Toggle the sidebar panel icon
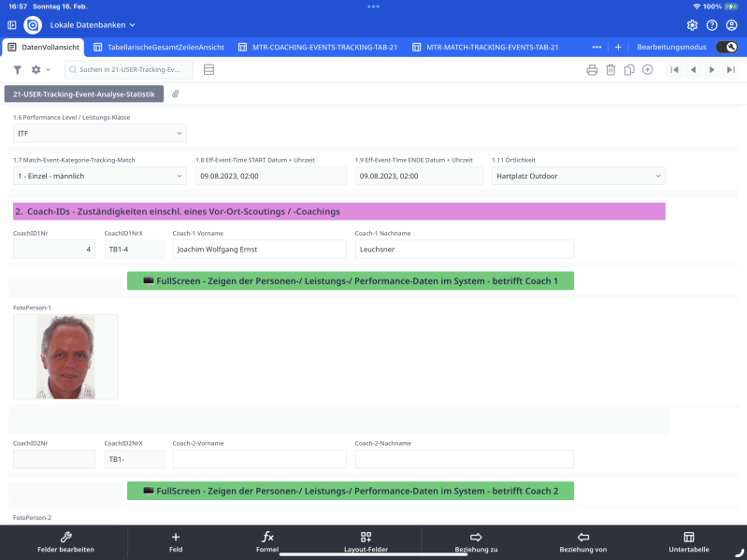 click(12, 24)
